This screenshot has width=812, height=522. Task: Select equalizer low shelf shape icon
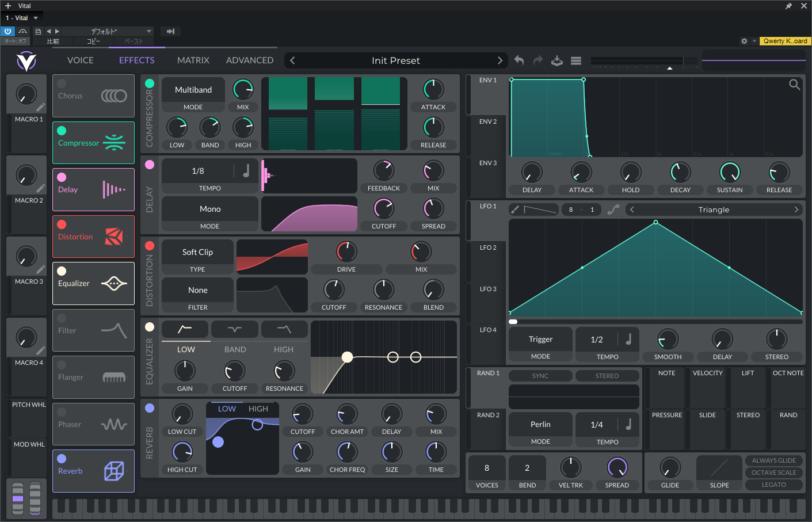(185, 329)
